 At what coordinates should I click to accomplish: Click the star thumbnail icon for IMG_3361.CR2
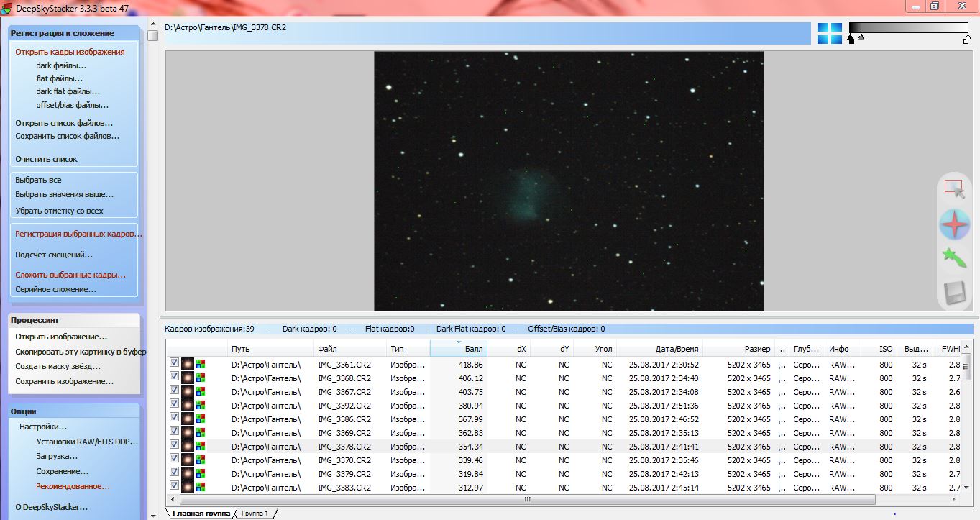click(x=188, y=365)
